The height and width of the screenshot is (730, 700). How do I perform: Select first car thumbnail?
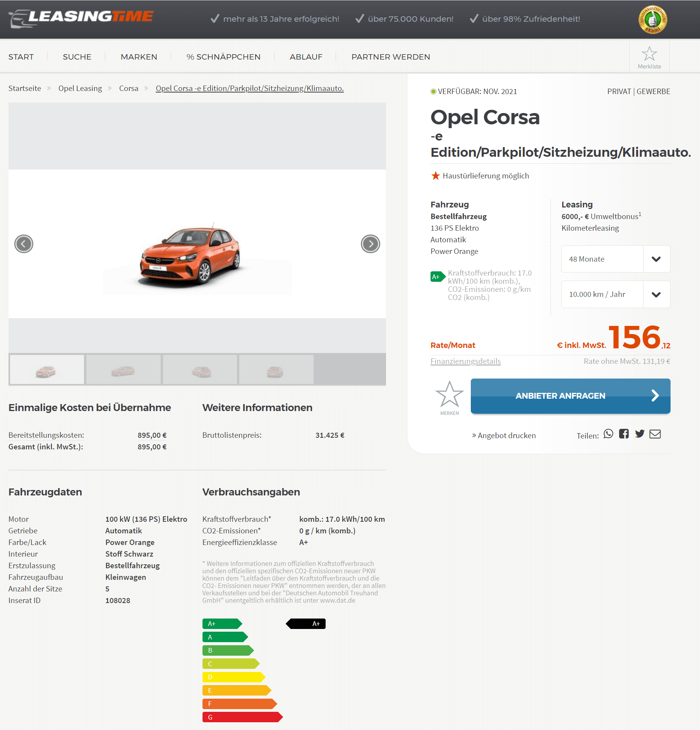coord(46,370)
